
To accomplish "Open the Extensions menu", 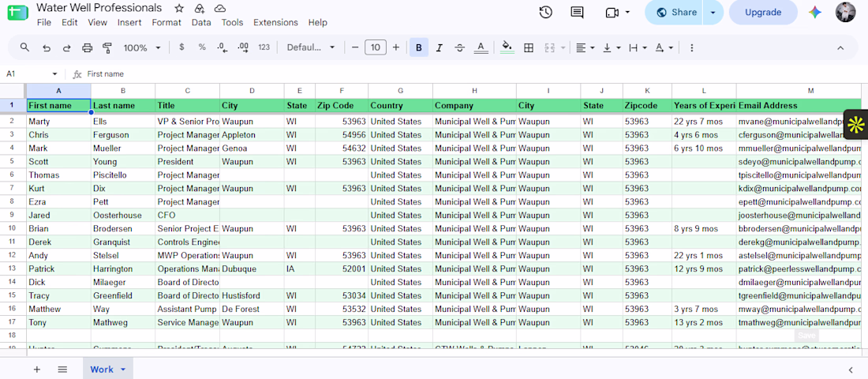I will point(275,23).
